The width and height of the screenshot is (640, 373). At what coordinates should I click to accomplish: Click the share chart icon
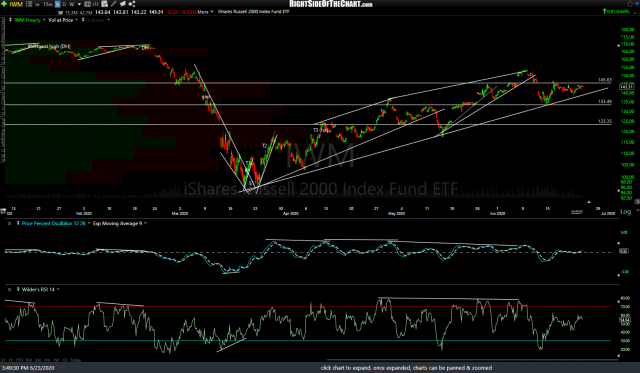point(132,4)
